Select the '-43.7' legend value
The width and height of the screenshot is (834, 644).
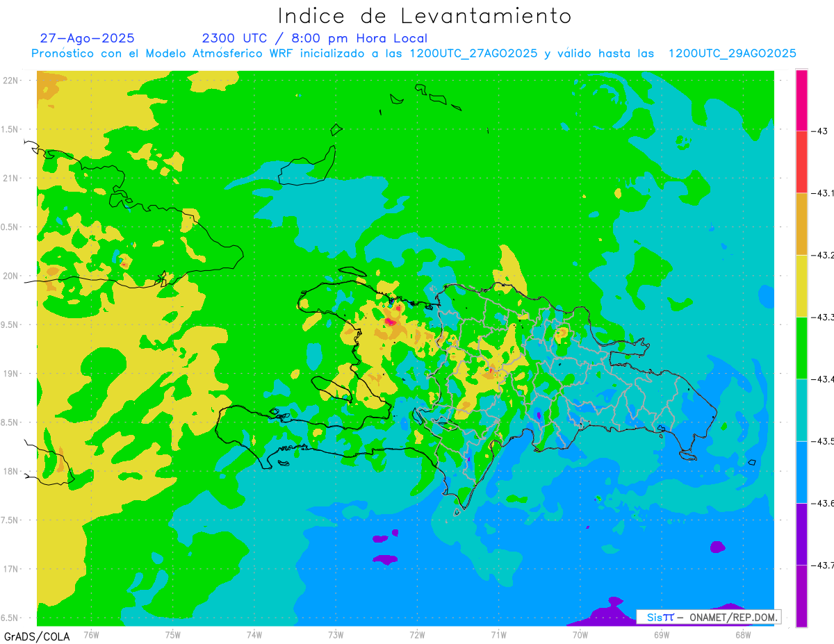coord(823,565)
